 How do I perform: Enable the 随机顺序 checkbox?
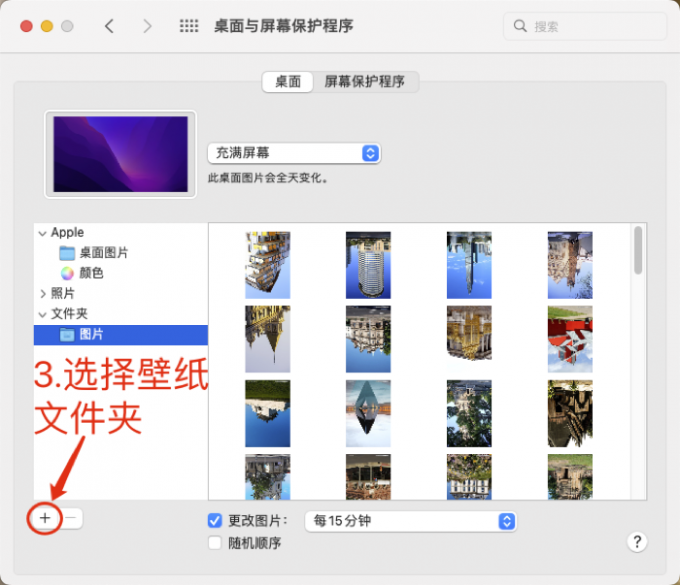[215, 543]
